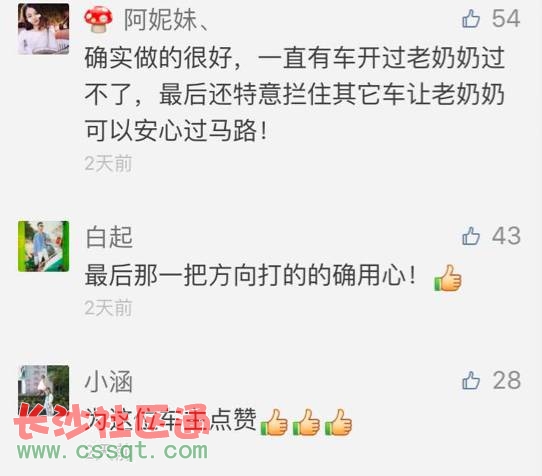Open 白起's profile avatar
This screenshot has width=542, height=476.
pyautogui.click(x=44, y=246)
